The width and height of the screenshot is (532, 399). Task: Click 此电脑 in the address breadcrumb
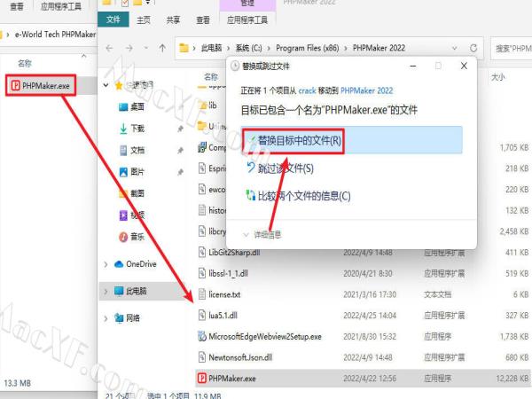click(211, 48)
